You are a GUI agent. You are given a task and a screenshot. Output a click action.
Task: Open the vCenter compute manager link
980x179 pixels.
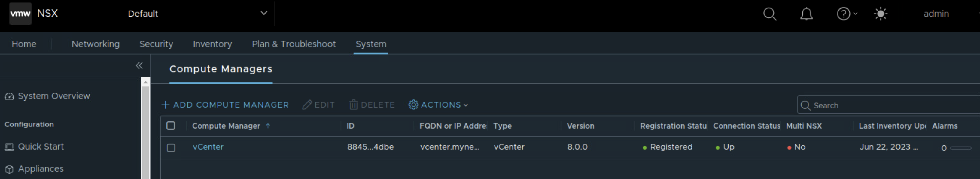[208, 147]
